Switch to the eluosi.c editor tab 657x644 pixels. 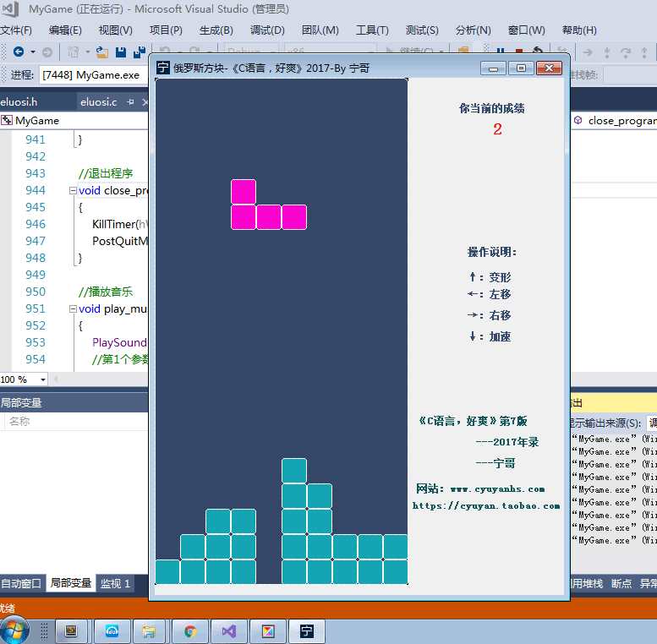pyautogui.click(x=98, y=101)
